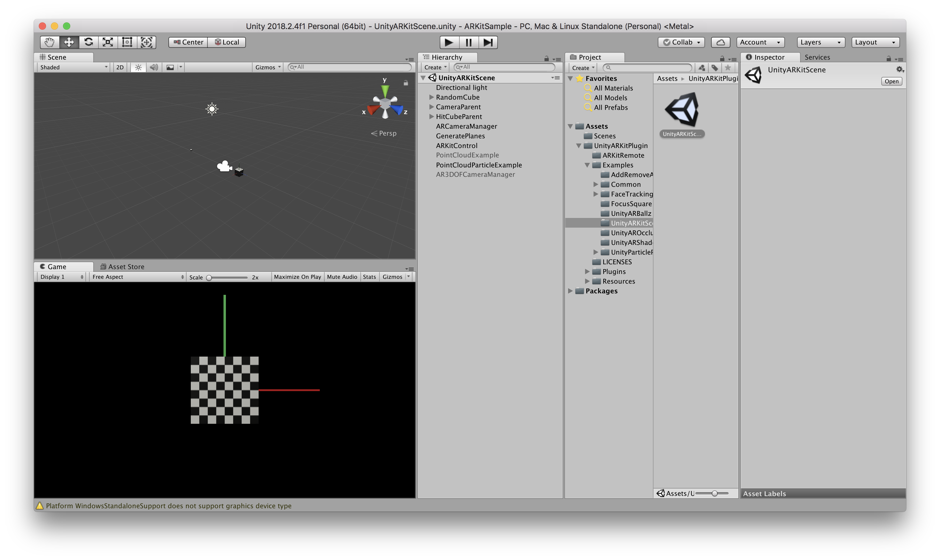Select the Hand tool in the toolbar
This screenshot has height=560, width=940.
(49, 42)
